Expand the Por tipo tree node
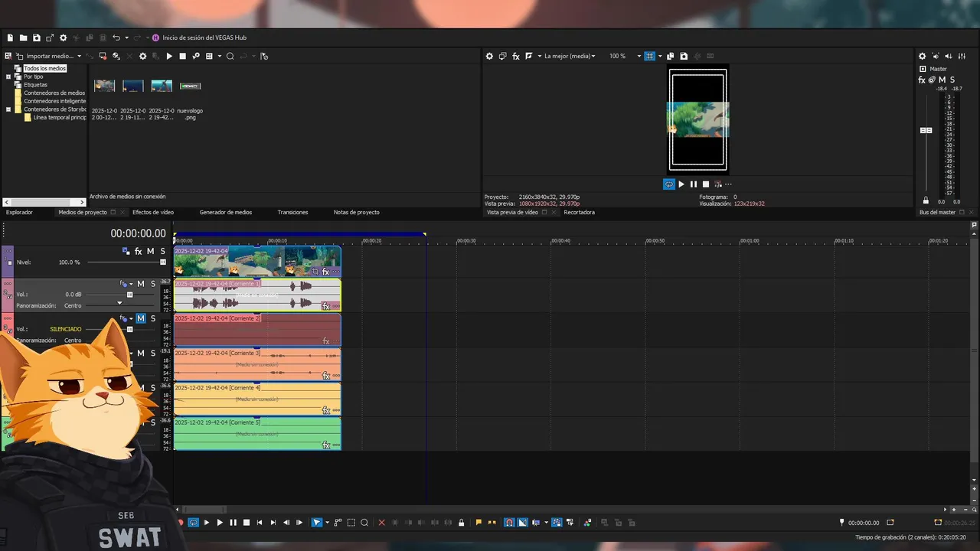Viewport: 980px width, 551px height. click(x=8, y=77)
